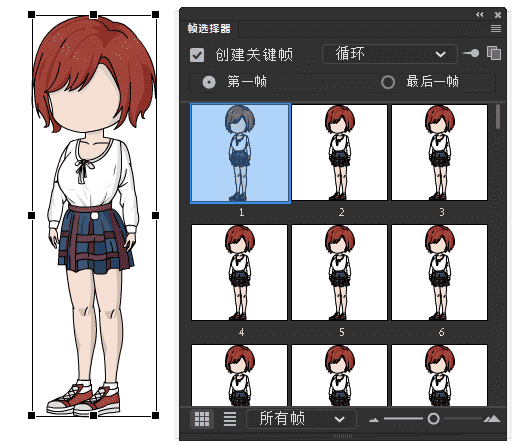Open the 循环 loop mode dropdown
This screenshot has width=512, height=445.
[390, 54]
